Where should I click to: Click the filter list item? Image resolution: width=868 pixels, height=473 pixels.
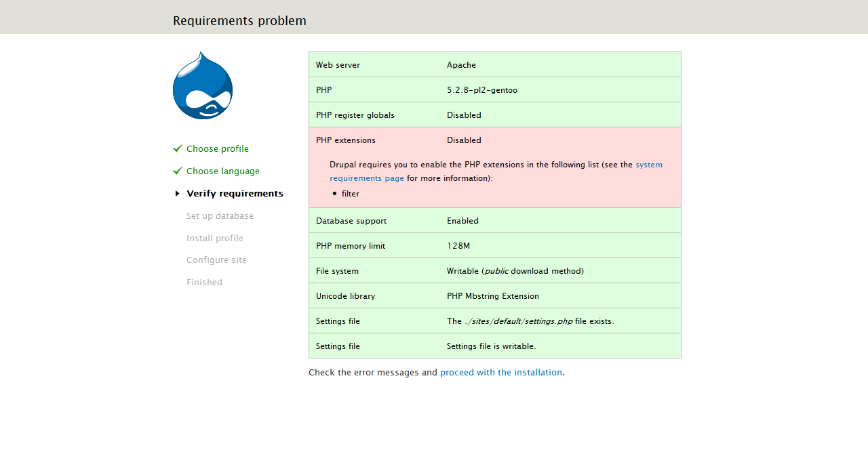[351, 194]
